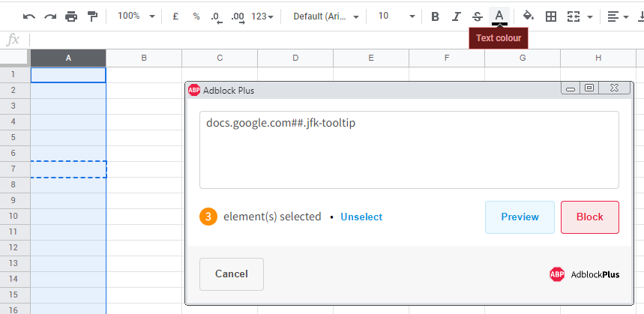Select column A header

click(68, 58)
